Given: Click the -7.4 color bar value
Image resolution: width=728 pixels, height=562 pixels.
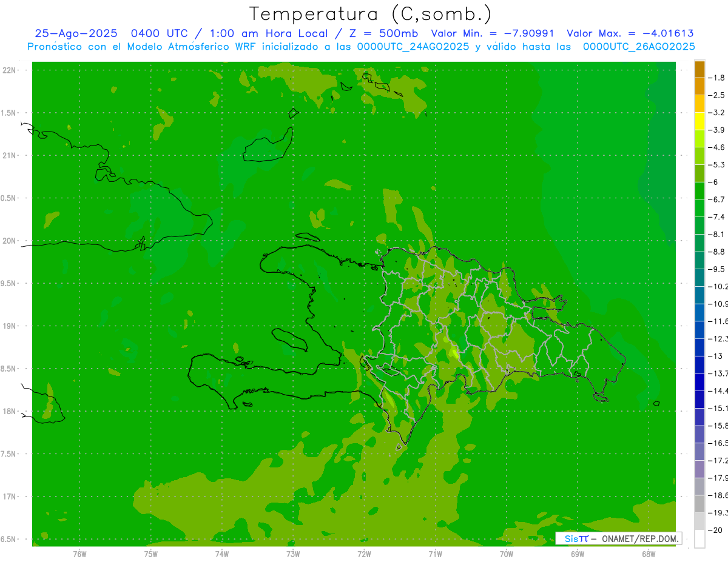Looking at the screenshot, I should point(716,216).
